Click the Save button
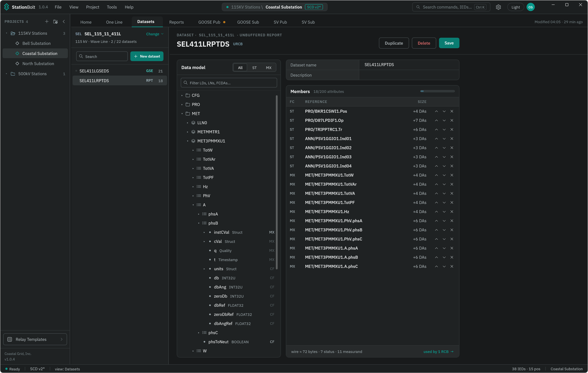Screen dimensions: 588x373 click(x=449, y=43)
